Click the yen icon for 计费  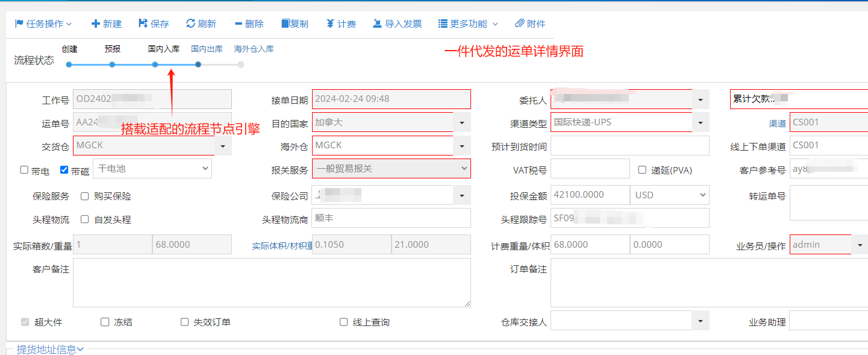(330, 24)
